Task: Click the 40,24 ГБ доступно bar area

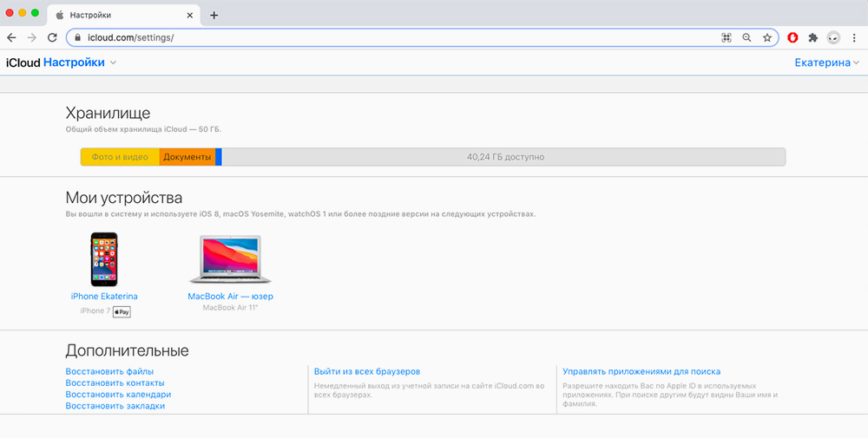Action: tap(503, 157)
